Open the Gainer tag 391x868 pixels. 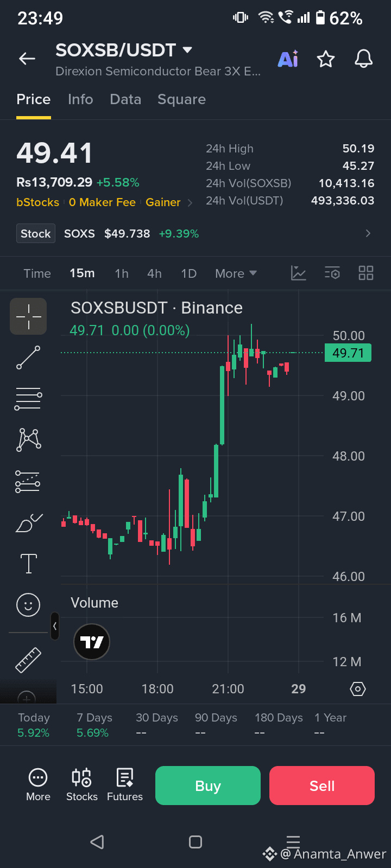point(163,202)
